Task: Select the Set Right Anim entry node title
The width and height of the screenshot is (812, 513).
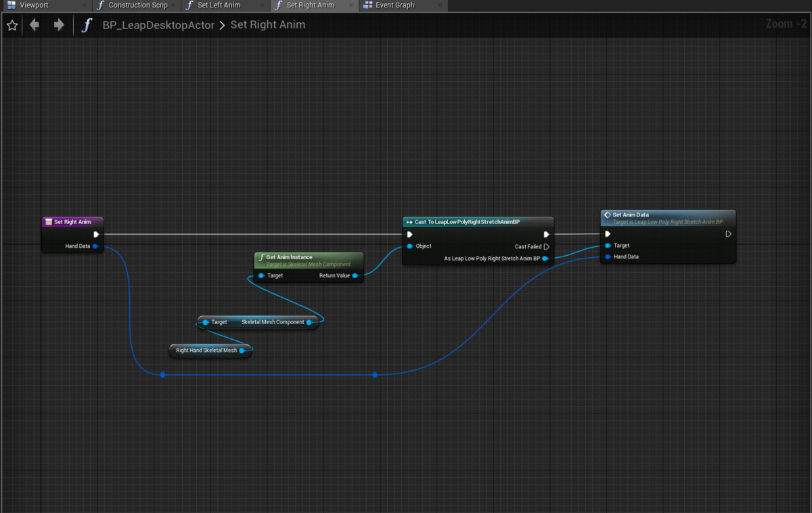Action: (72, 222)
